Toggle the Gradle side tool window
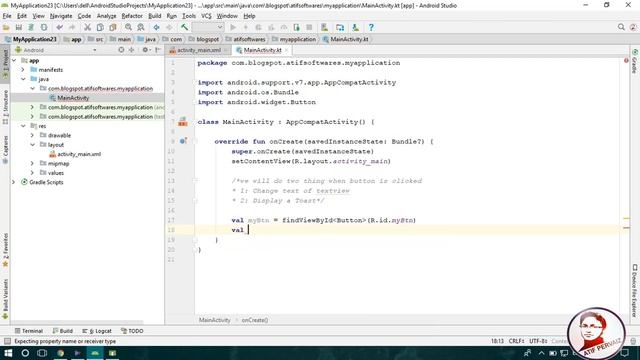 coord(635,61)
